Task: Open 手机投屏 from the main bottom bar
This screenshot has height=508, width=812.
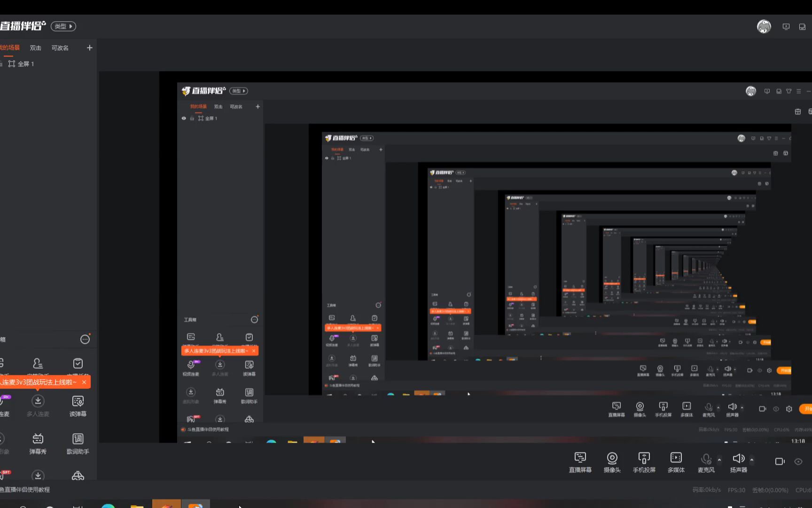Action: (x=644, y=462)
